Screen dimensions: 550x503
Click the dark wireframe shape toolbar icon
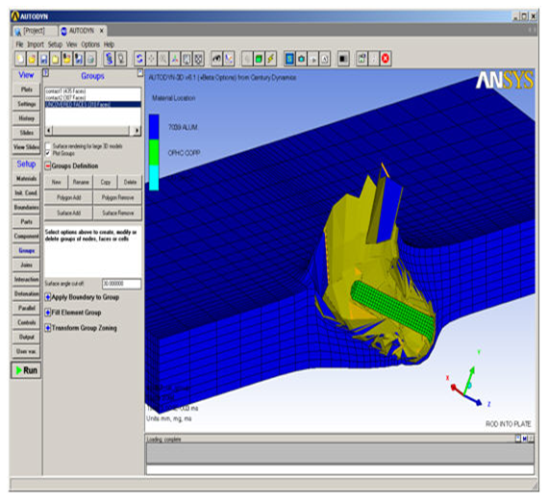coord(217,59)
